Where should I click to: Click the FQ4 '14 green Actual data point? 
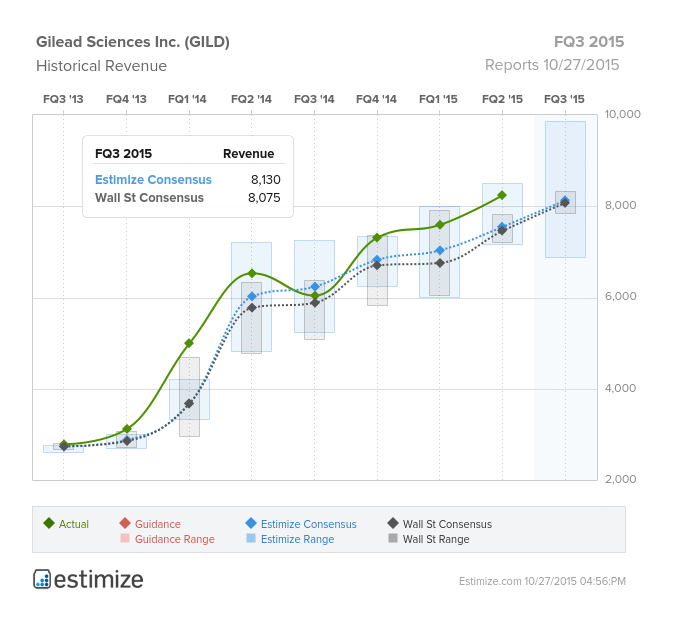coord(377,238)
